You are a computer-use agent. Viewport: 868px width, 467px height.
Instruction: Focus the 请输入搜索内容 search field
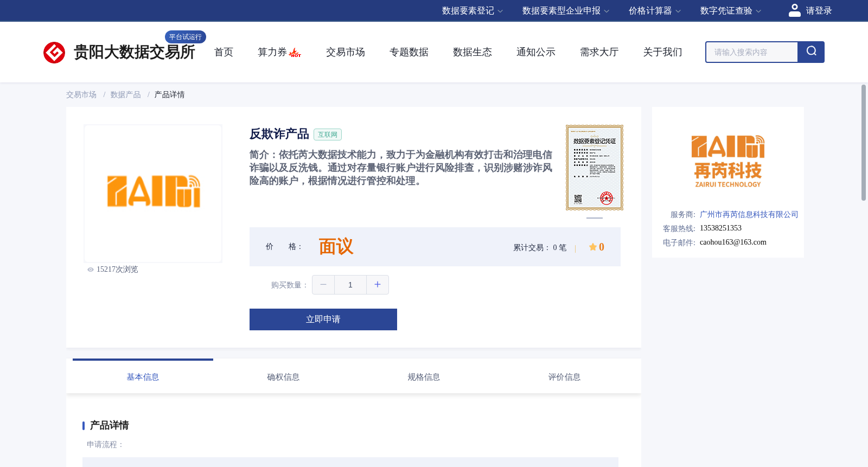pyautogui.click(x=752, y=52)
